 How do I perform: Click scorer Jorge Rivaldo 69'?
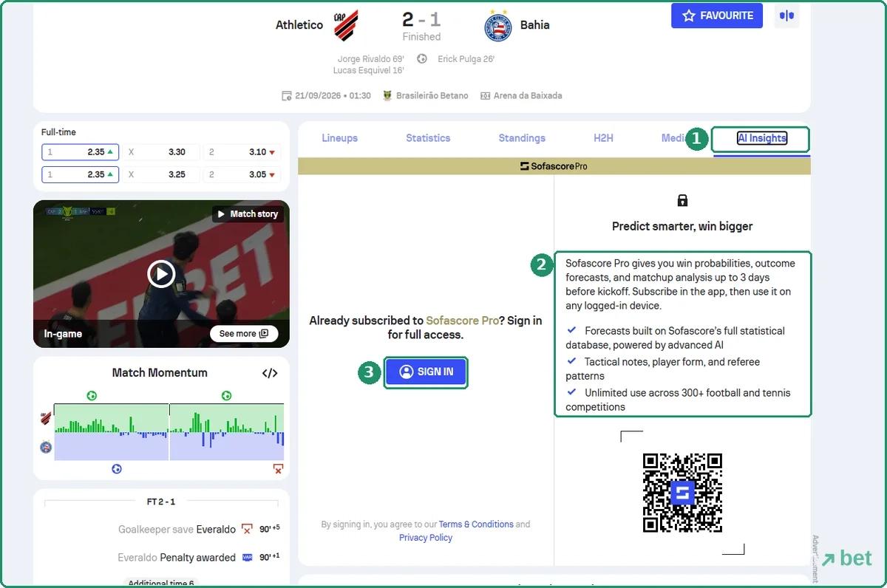371,59
